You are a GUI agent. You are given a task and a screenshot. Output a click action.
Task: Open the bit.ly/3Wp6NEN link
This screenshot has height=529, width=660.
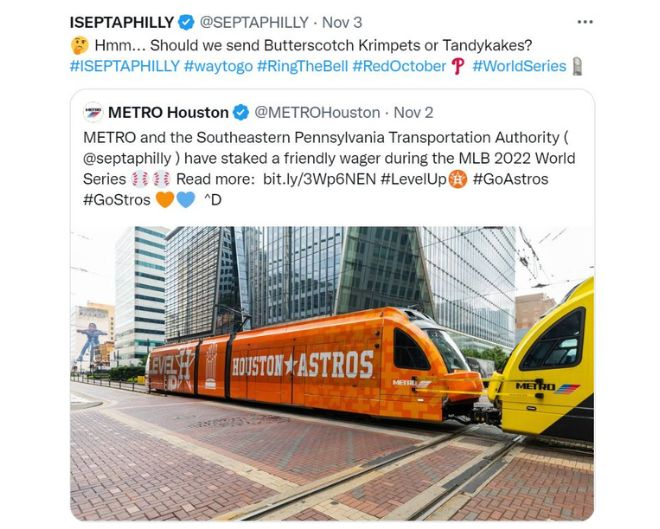[x=319, y=179]
